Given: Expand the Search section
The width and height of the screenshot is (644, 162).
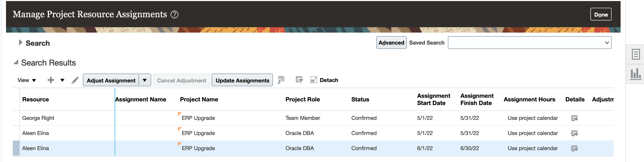Looking at the screenshot, I should (x=21, y=42).
